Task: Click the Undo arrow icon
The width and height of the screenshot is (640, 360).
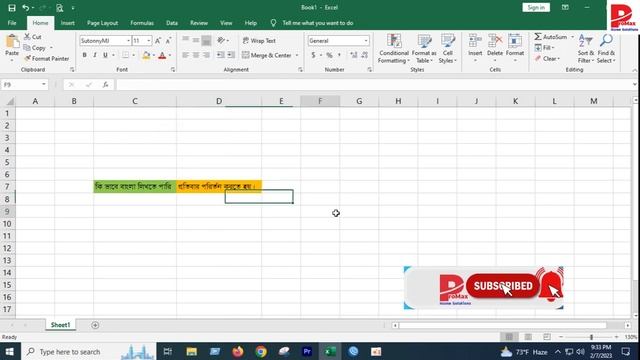Action: 26,8
